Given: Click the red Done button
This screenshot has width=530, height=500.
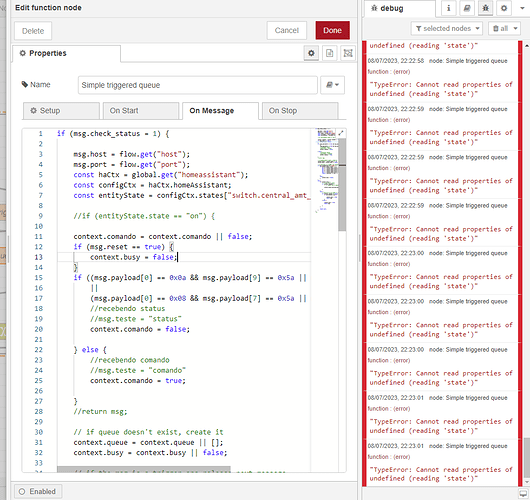Looking at the screenshot, I should [333, 30].
